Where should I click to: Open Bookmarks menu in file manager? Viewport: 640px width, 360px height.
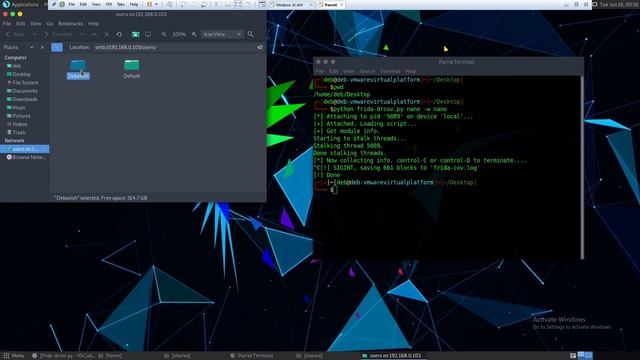click(x=71, y=24)
